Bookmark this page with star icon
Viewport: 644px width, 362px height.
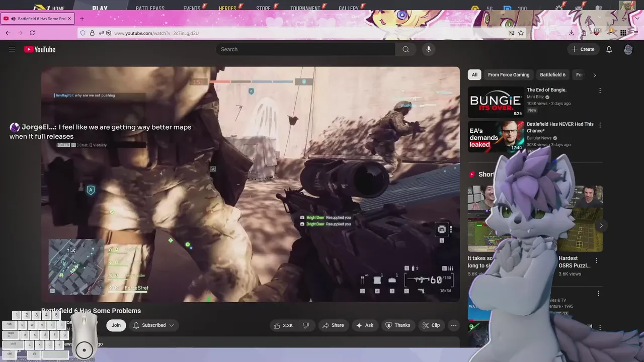(521, 33)
